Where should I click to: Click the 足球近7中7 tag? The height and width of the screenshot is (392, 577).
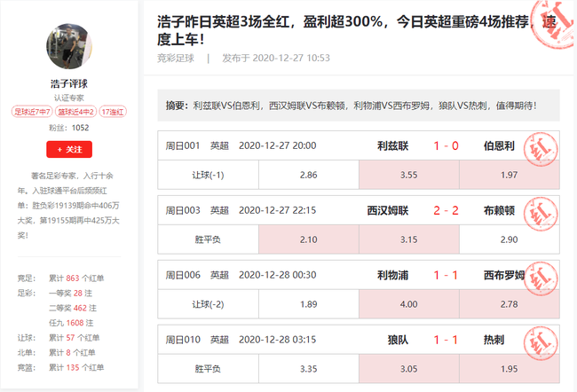(32, 112)
